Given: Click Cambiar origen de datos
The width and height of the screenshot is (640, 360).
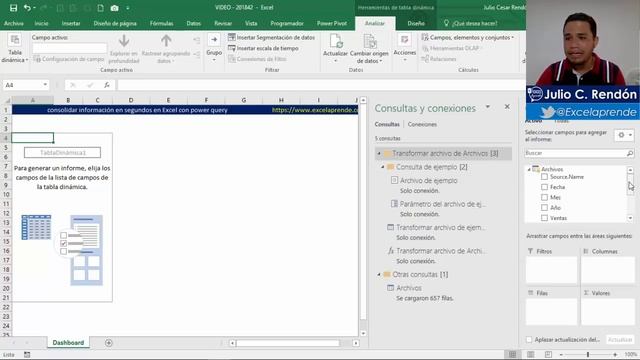Looking at the screenshot, I should (369, 49).
